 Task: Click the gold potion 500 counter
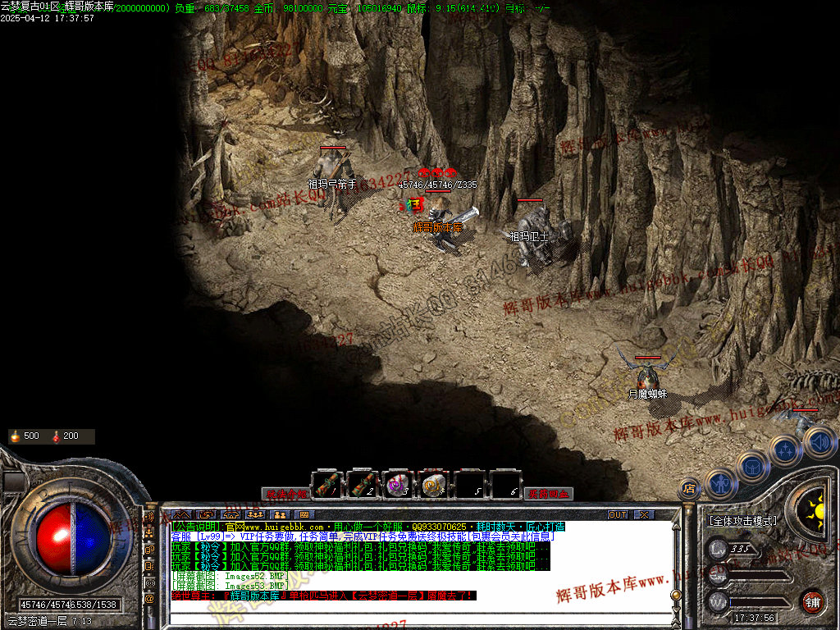click(25, 436)
